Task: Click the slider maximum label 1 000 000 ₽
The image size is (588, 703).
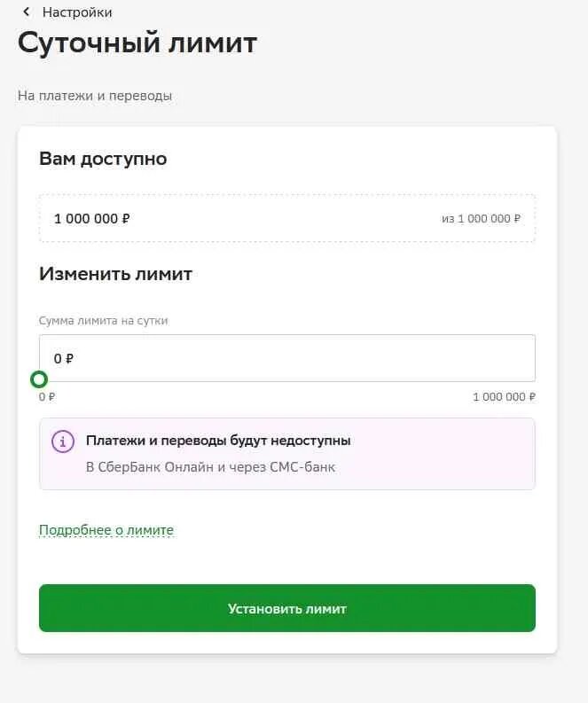Action: coord(504,397)
